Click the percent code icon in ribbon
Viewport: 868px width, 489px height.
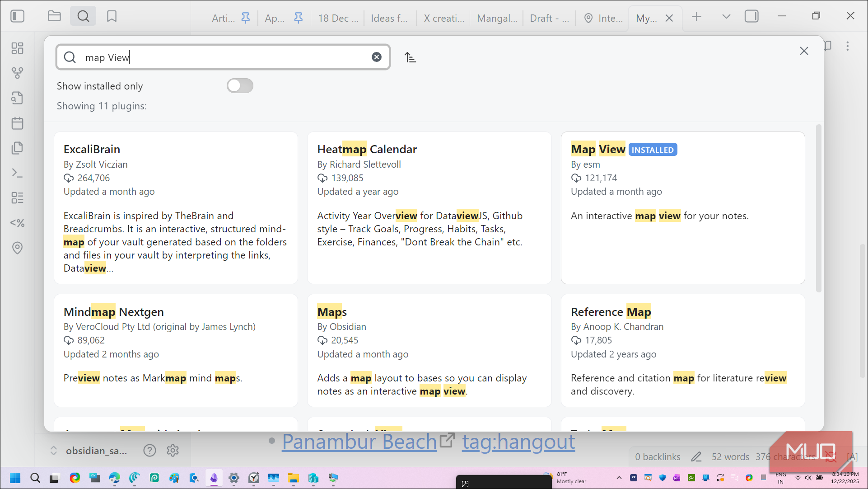point(17,223)
